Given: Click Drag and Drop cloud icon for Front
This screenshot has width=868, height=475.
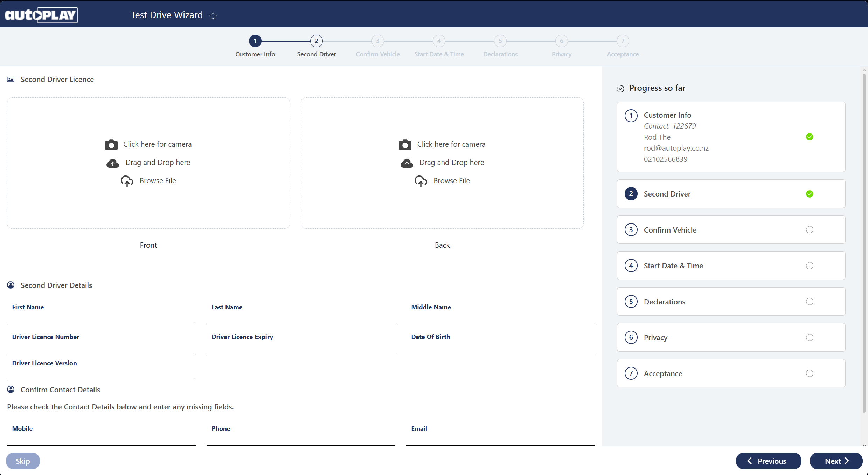Looking at the screenshot, I should [x=112, y=163].
